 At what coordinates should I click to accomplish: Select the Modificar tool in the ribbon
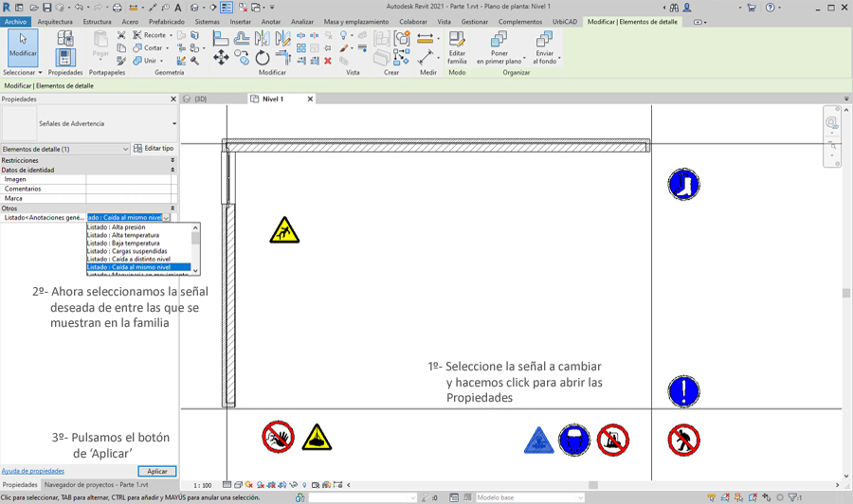point(23,46)
